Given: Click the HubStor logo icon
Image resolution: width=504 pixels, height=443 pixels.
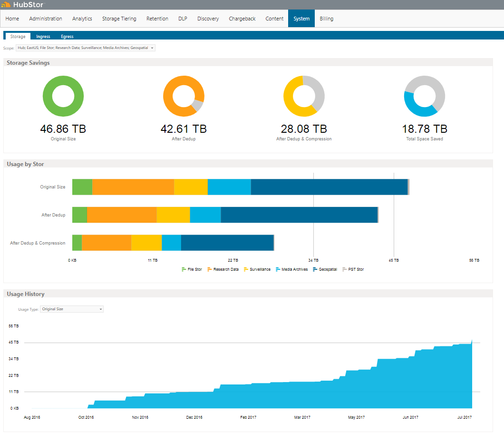Looking at the screenshot, I should (x=6, y=4).
